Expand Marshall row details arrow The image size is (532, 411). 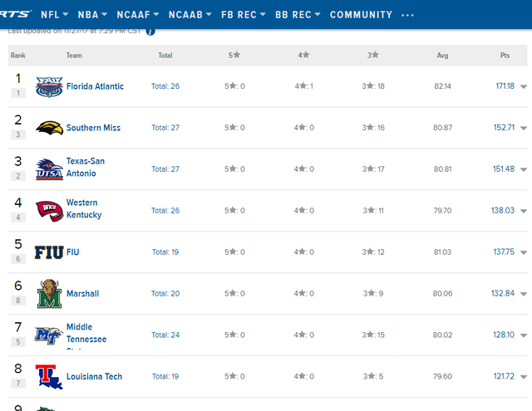(524, 294)
